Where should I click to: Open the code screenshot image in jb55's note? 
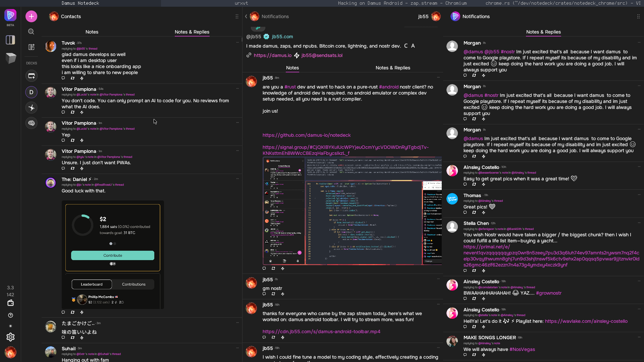click(352, 211)
